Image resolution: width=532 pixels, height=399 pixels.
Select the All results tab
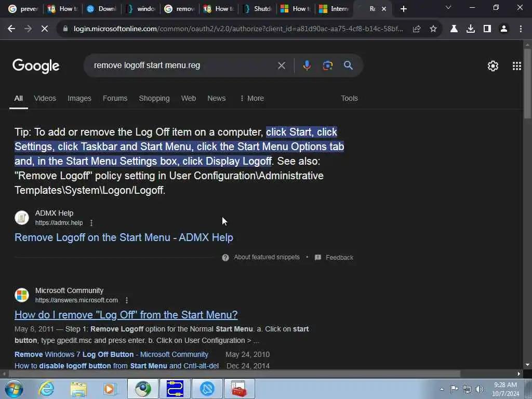pyautogui.click(x=18, y=98)
